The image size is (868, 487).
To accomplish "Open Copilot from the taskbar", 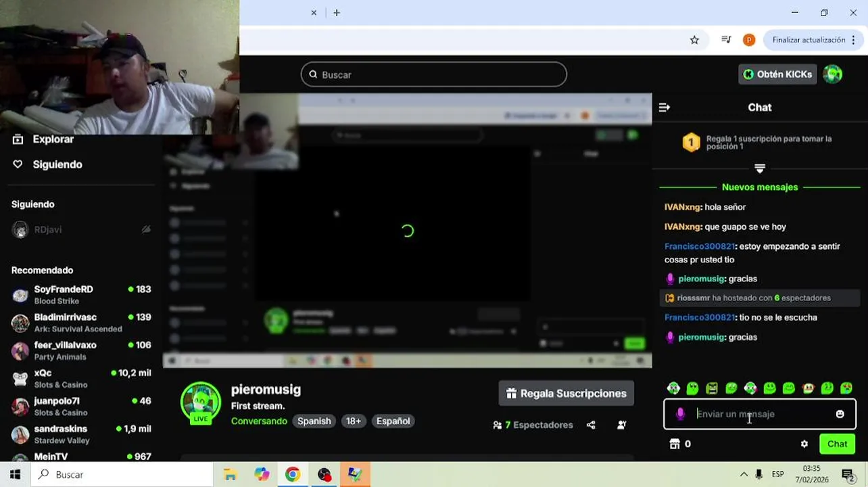I will click(x=262, y=474).
